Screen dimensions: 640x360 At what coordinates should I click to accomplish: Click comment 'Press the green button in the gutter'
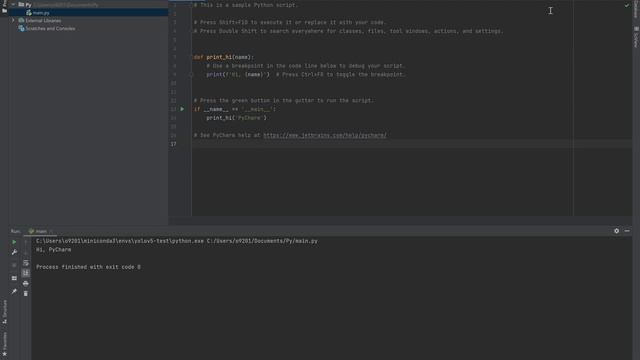[x=283, y=100]
